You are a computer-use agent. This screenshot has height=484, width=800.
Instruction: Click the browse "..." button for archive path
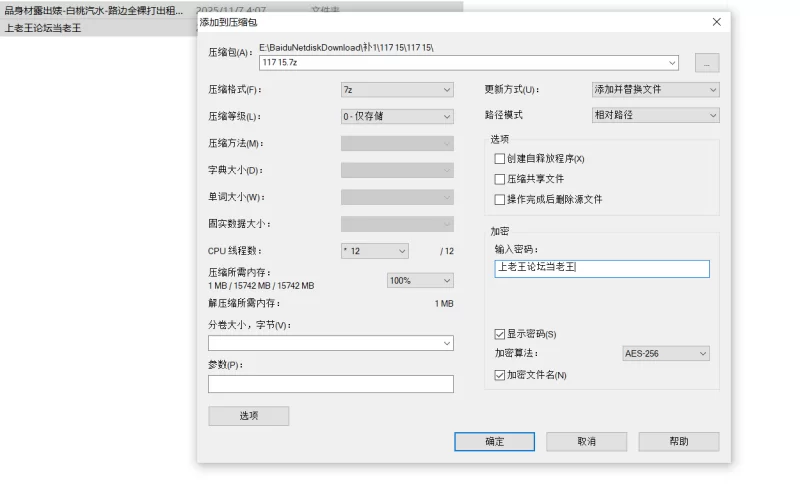point(707,63)
